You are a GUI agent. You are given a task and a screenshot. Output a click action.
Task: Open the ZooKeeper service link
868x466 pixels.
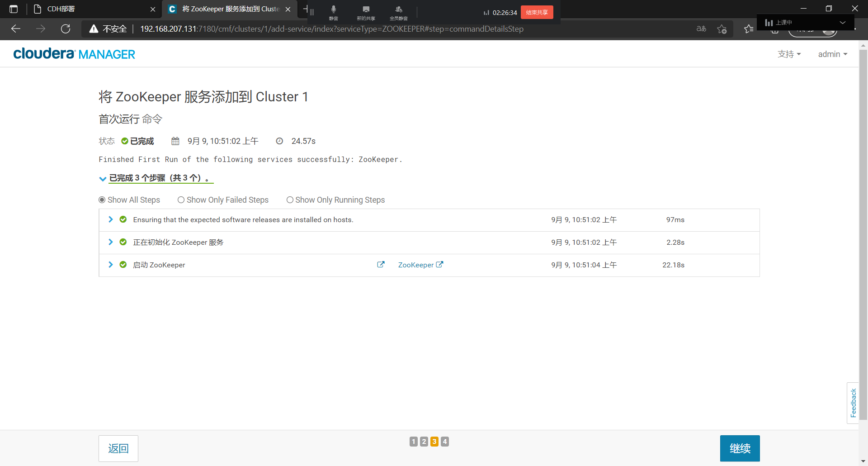420,265
